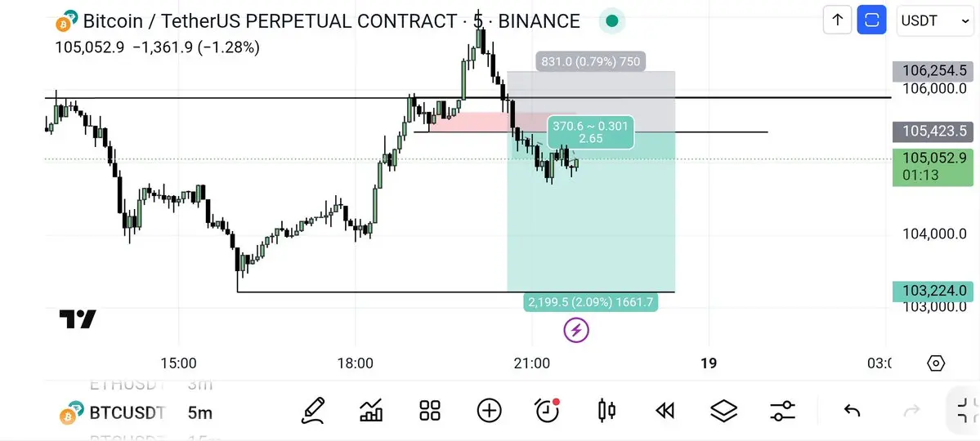Image resolution: width=980 pixels, height=441 pixels.
Task: Open the object tree layers icon
Action: point(723,411)
